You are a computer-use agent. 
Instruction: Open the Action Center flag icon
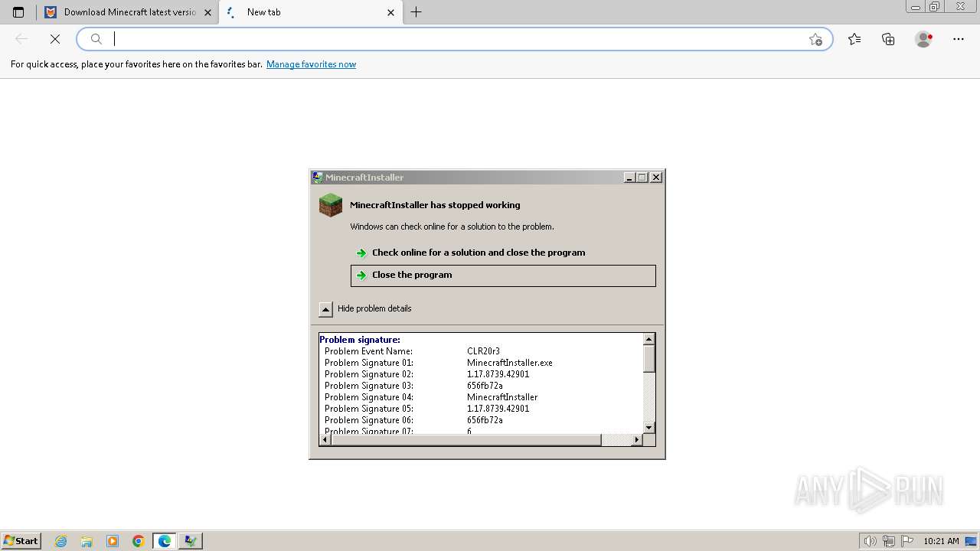[907, 541]
